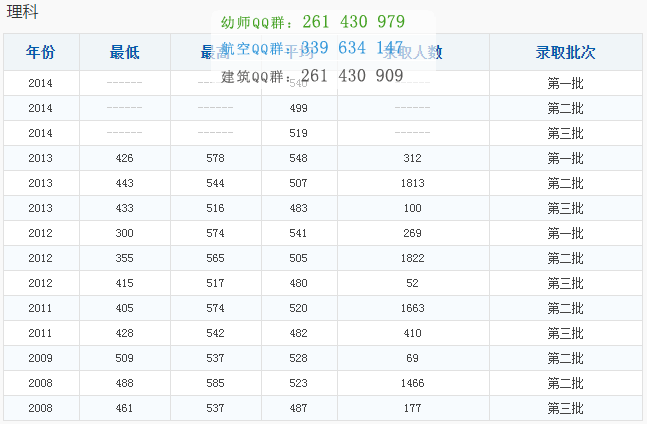Select the average score cell 487

298,408
